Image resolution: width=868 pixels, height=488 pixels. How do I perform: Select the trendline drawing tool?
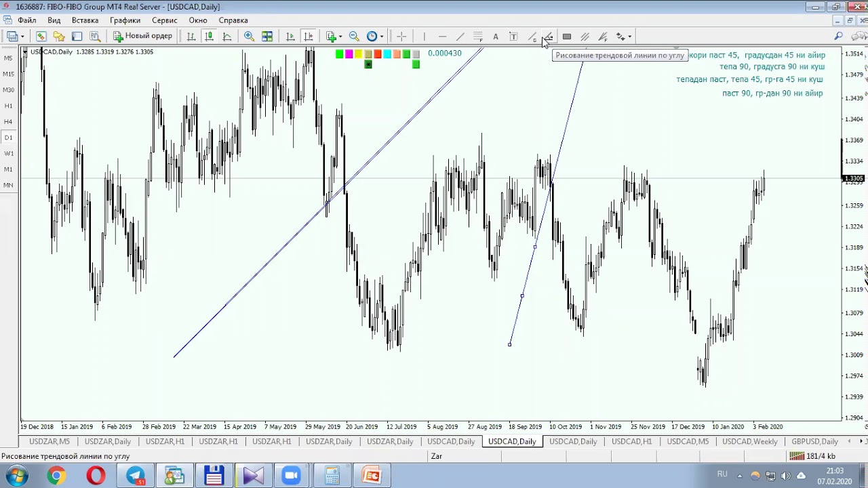(460, 37)
